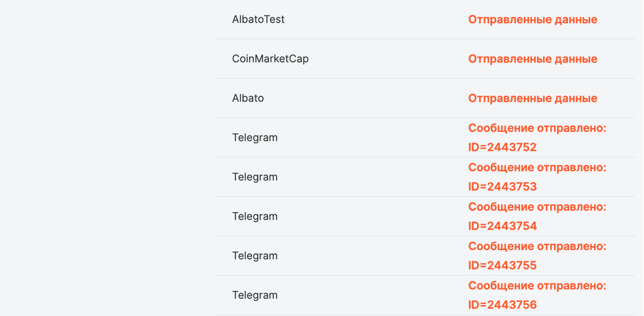The image size is (644, 316).
Task: Select Telegram entry with message ID=2443755
Action: [x=255, y=256]
